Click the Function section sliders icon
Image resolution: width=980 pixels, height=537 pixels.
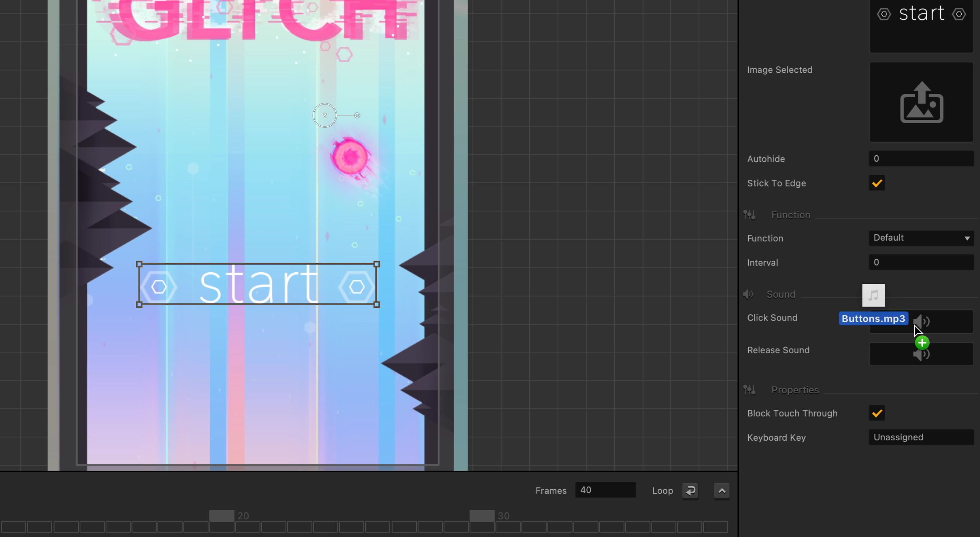click(x=749, y=215)
